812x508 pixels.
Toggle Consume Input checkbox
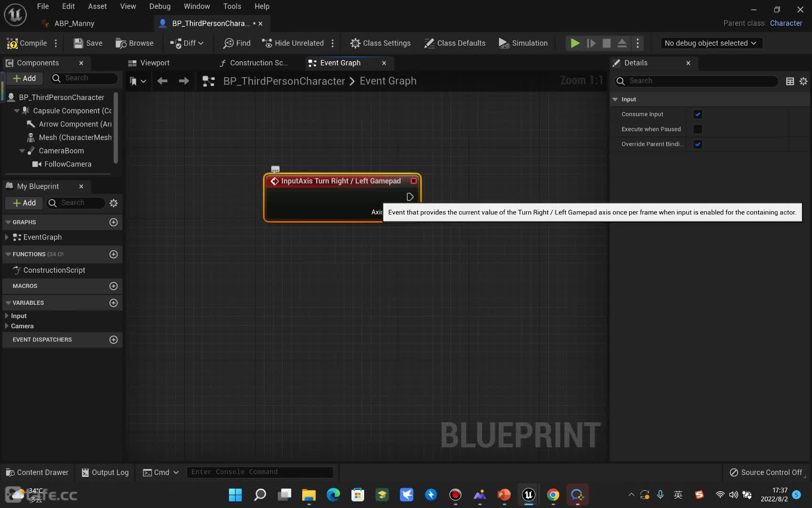[x=698, y=114]
